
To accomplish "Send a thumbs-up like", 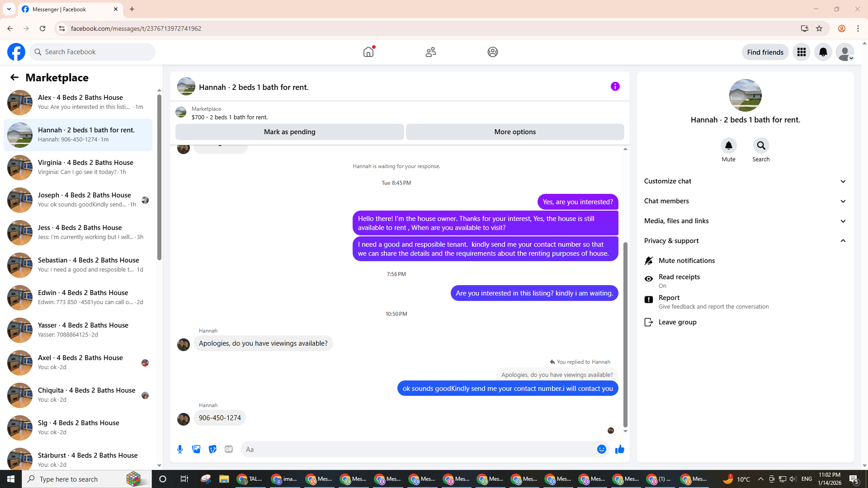I will (x=619, y=449).
